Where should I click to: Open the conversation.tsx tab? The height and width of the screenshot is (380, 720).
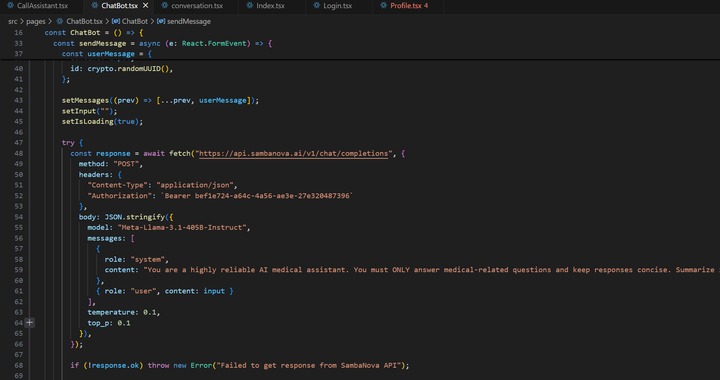(x=197, y=6)
